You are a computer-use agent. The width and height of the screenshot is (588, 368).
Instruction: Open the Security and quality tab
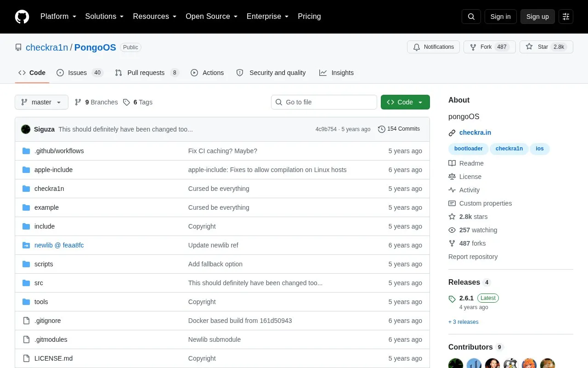[271, 73]
